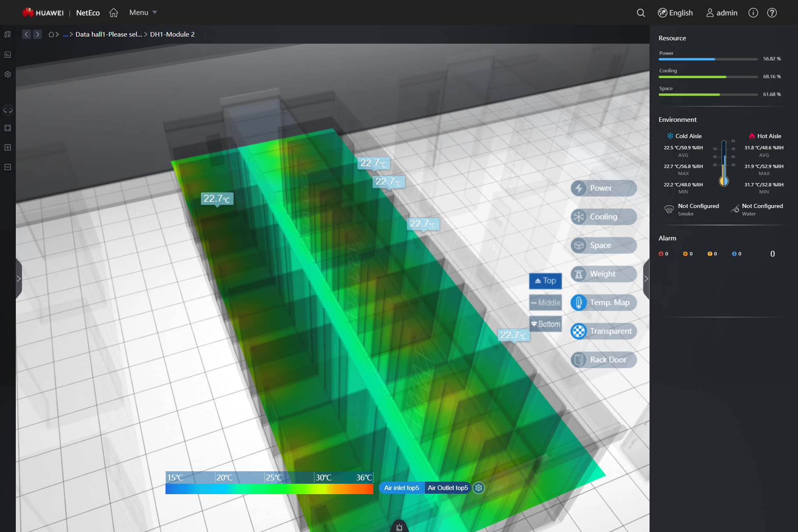
Task: Click the home icon next to NetEco
Action: tap(114, 13)
